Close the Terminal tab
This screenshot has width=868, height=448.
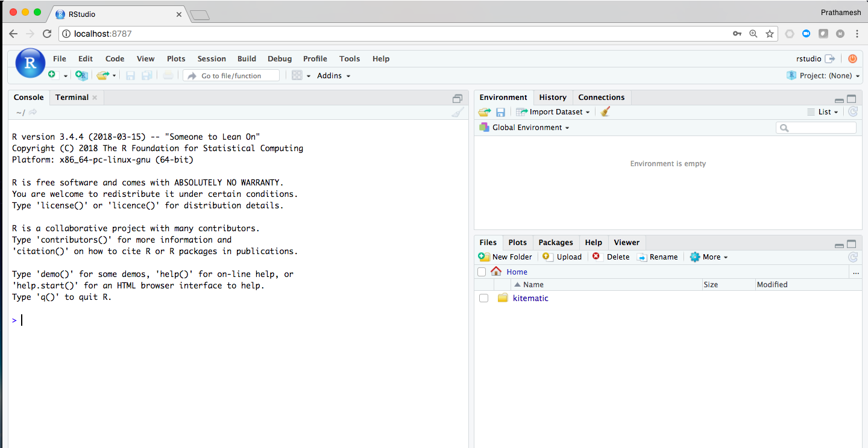point(95,98)
